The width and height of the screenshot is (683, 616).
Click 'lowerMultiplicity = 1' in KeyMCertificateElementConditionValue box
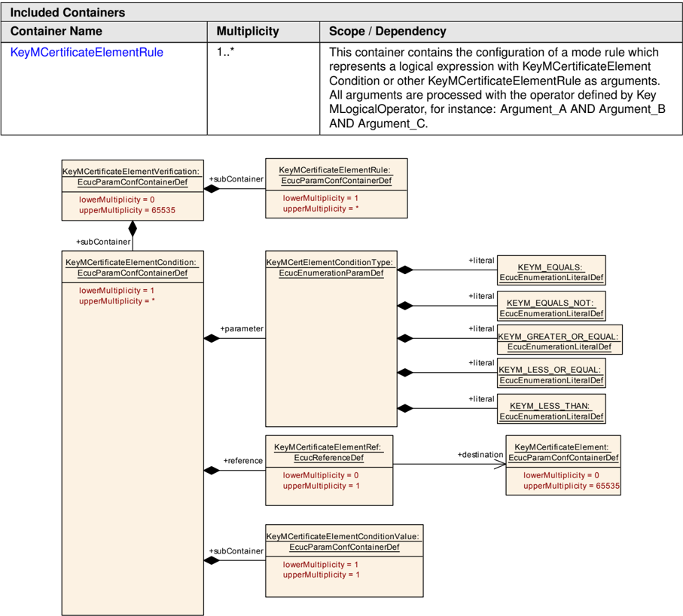click(x=321, y=565)
